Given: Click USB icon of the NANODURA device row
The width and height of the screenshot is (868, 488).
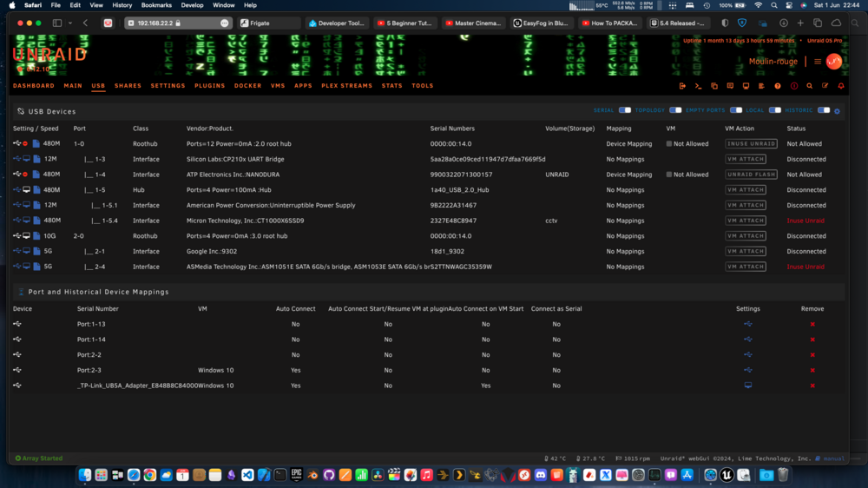Looking at the screenshot, I should (x=17, y=175).
